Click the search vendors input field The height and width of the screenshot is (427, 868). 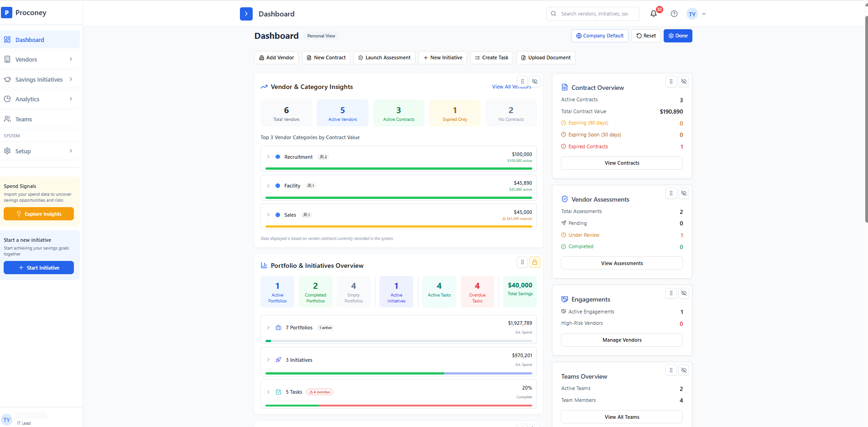[595, 14]
